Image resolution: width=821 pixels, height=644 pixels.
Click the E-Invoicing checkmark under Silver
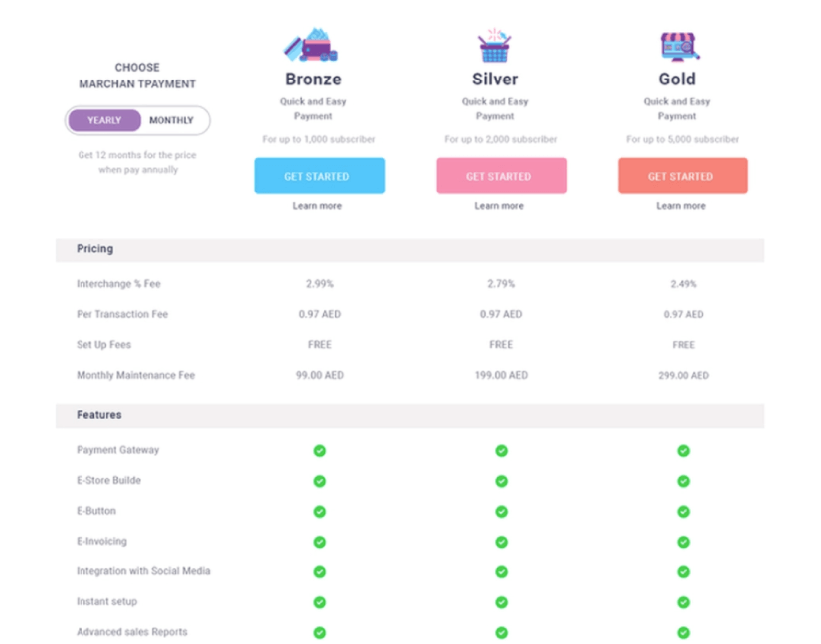(x=501, y=541)
